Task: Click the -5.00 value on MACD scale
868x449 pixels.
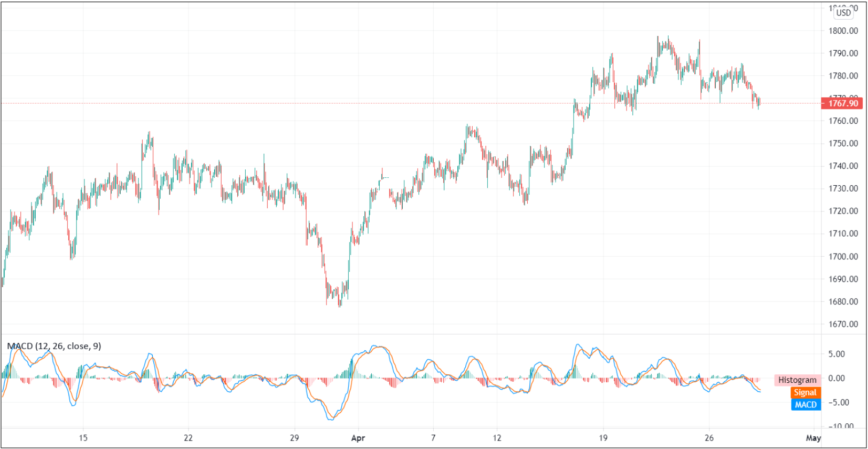Action: (x=838, y=403)
